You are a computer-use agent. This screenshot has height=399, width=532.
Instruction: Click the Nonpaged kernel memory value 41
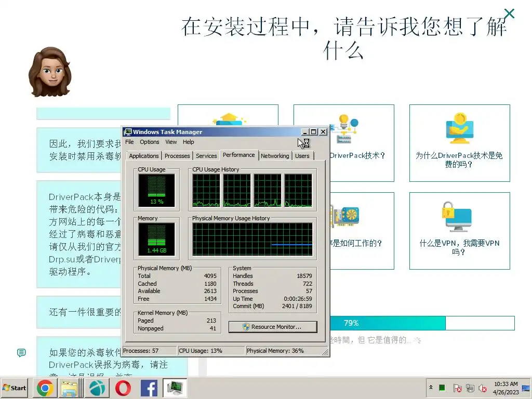click(213, 328)
